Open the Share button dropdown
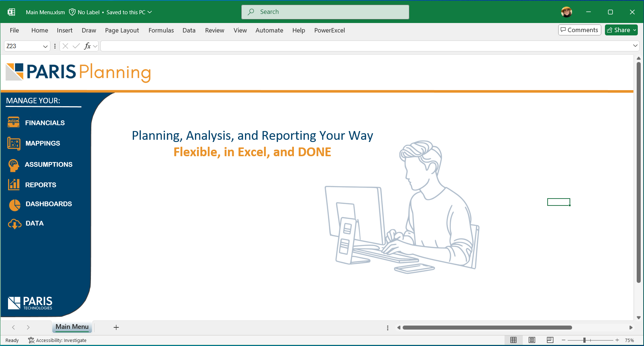The height and width of the screenshot is (346, 644). pos(635,30)
